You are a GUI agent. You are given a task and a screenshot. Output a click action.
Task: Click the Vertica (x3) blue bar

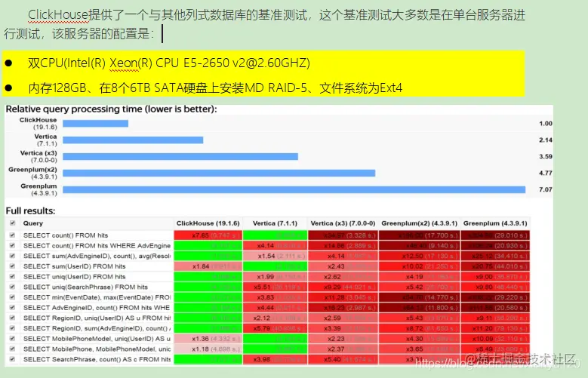pyautogui.click(x=180, y=156)
